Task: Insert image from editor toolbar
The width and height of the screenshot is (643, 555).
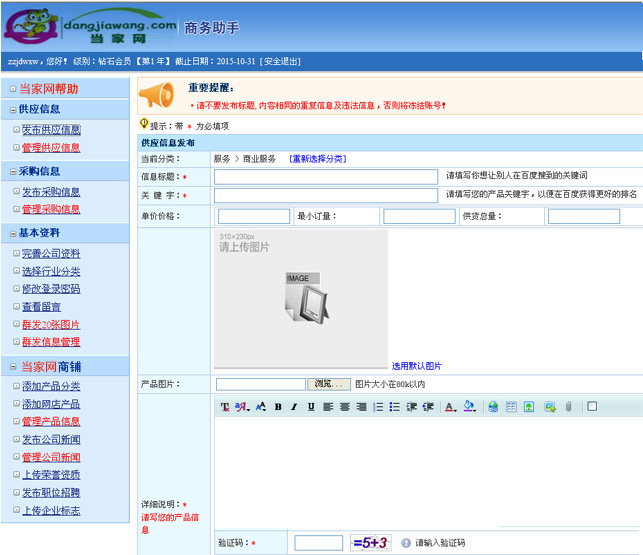Action: coord(529,407)
